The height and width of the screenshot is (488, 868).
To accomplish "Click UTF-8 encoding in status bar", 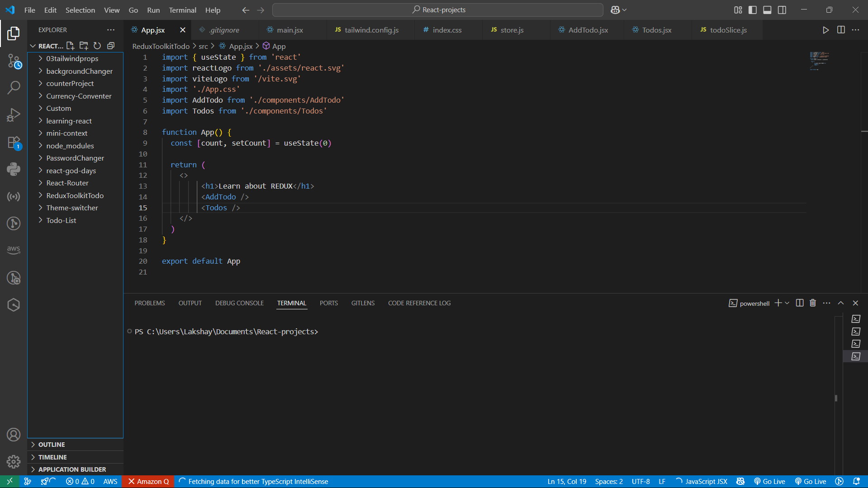I will pyautogui.click(x=640, y=482).
